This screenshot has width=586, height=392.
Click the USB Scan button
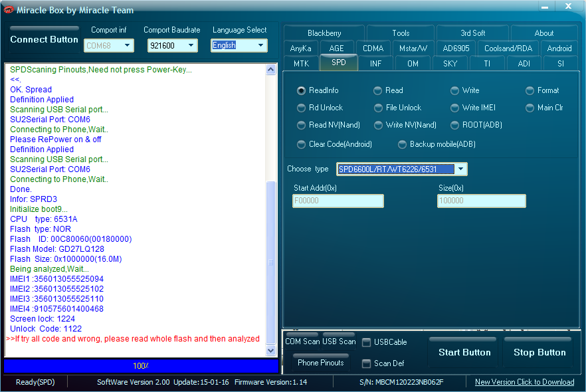(x=339, y=342)
